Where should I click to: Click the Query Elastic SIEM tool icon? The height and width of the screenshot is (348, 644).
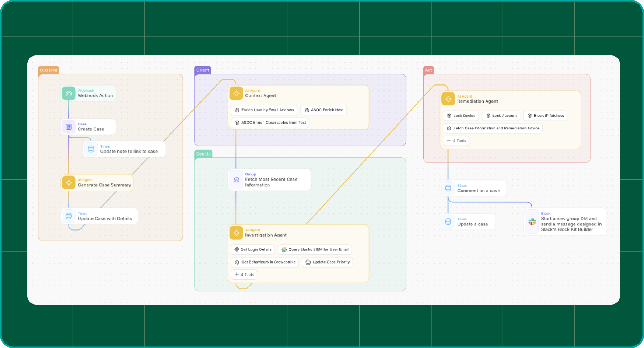(284, 249)
